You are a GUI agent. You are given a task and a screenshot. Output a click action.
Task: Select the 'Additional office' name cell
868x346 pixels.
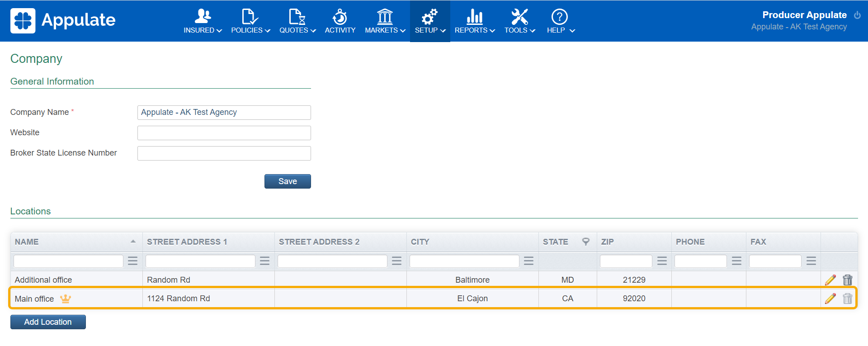pyautogui.click(x=76, y=280)
